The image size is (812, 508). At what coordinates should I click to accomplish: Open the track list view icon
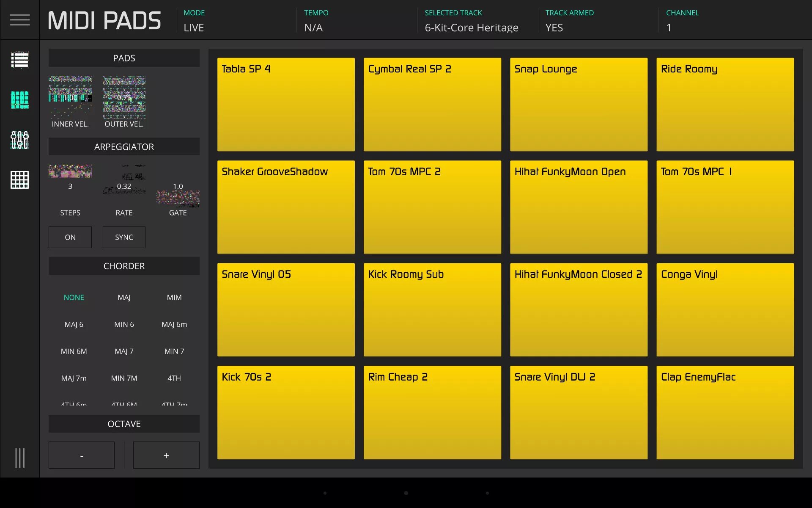pos(19,60)
